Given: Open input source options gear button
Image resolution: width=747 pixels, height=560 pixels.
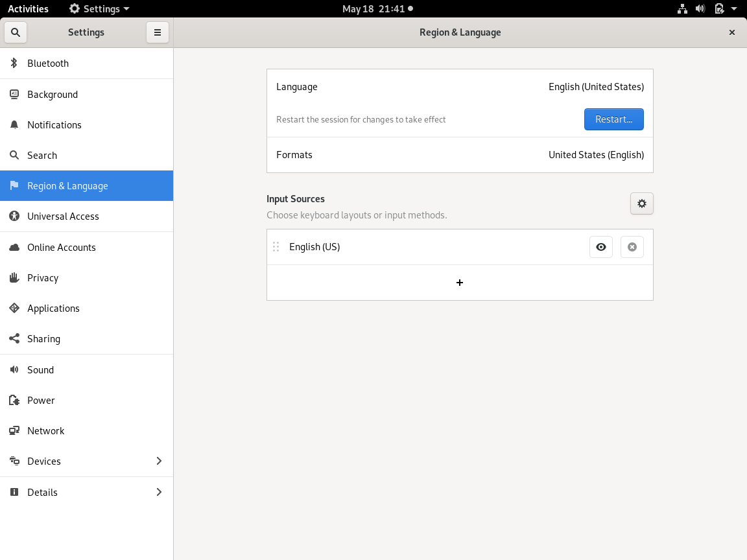Looking at the screenshot, I should [641, 204].
